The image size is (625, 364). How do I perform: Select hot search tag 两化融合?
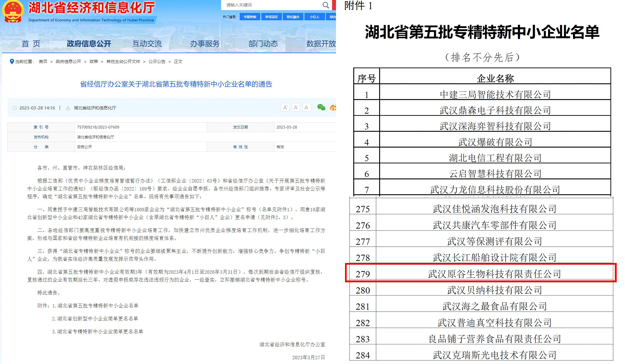(293, 17)
